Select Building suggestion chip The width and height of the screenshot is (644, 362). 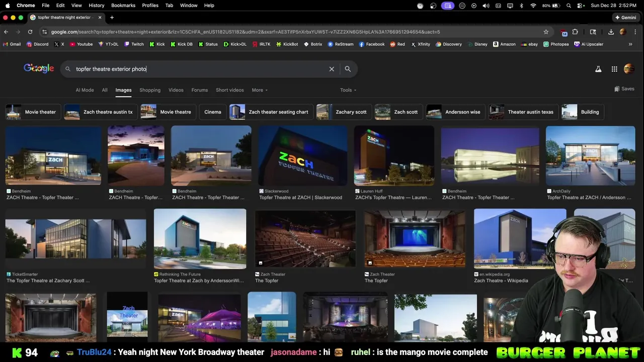point(583,112)
